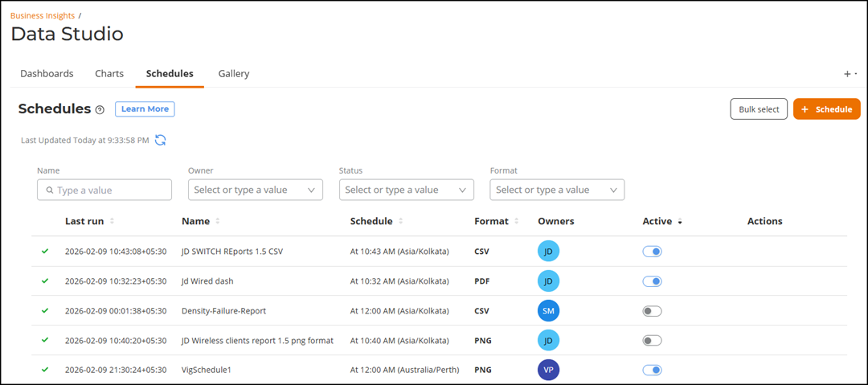Click the Last run value 2026-02-09 10:43:08+05:30
This screenshot has height=385, width=868.
coord(116,252)
